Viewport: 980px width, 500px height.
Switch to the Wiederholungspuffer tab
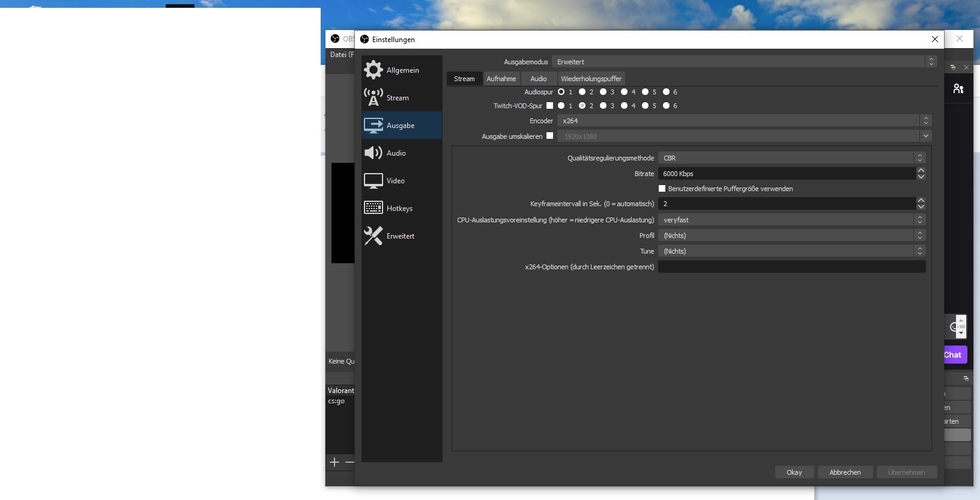[x=591, y=79]
